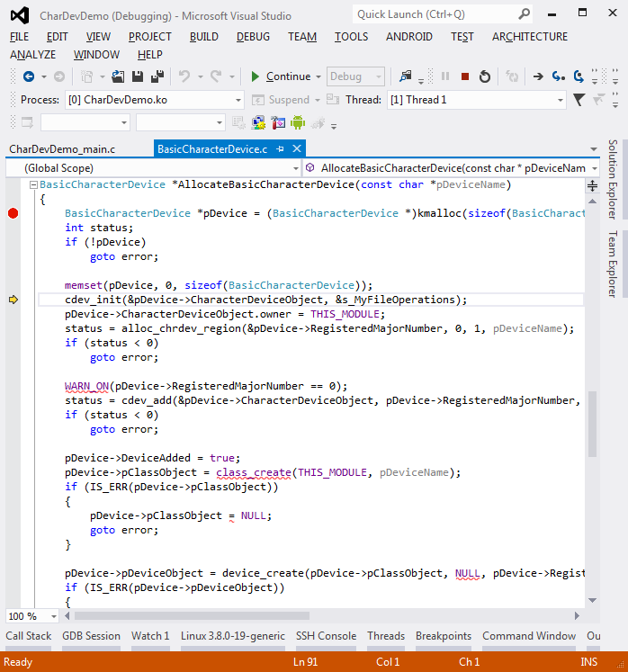Stop debugging with the red square

(x=464, y=76)
